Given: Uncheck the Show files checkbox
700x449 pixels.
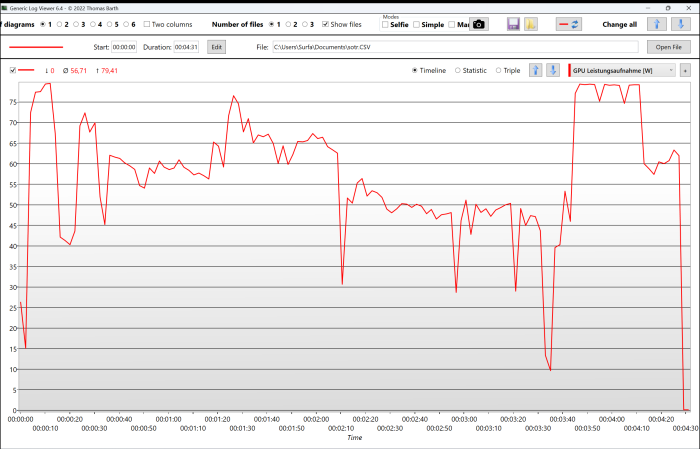Looking at the screenshot, I should 325,25.
